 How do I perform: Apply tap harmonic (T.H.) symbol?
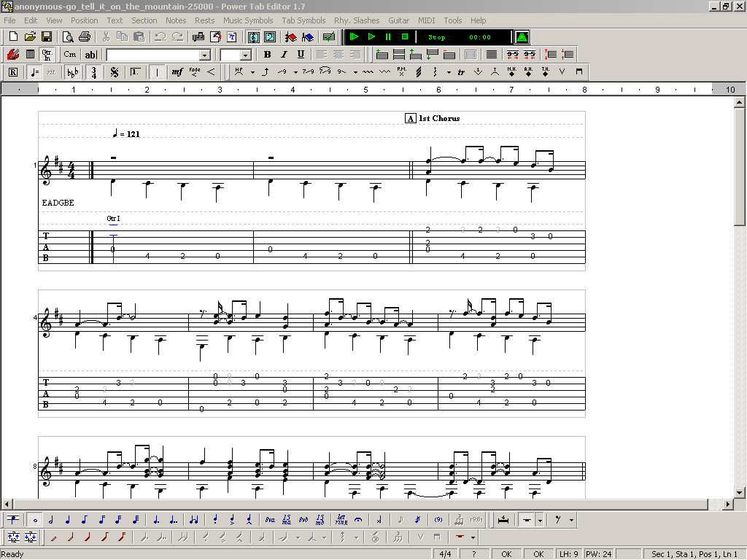click(x=546, y=72)
